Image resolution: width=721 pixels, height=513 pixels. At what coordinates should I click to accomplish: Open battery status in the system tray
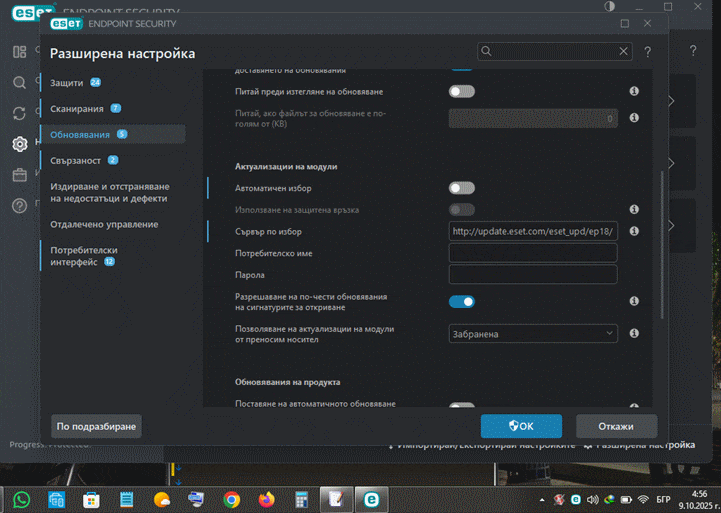626,499
